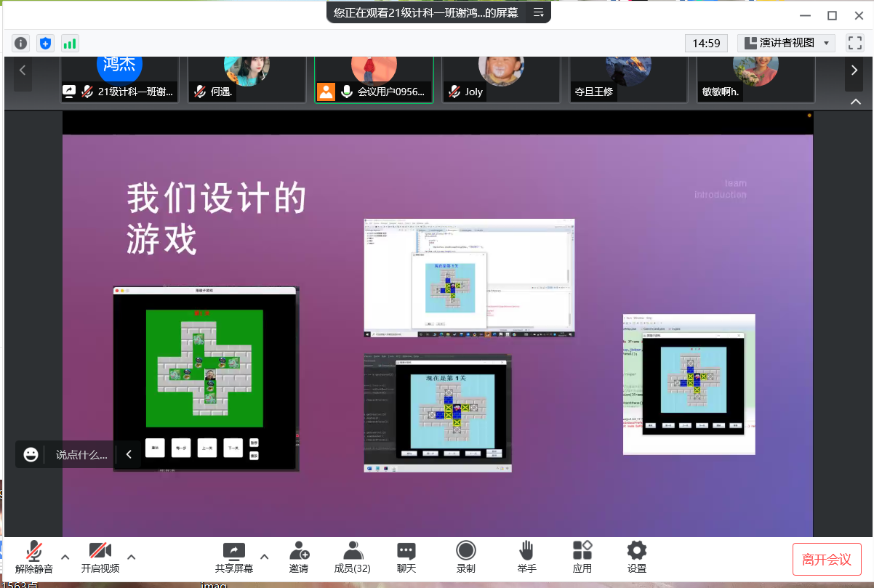Open the 演讲者视图 view dropdown
874x588 pixels.
[x=786, y=43]
